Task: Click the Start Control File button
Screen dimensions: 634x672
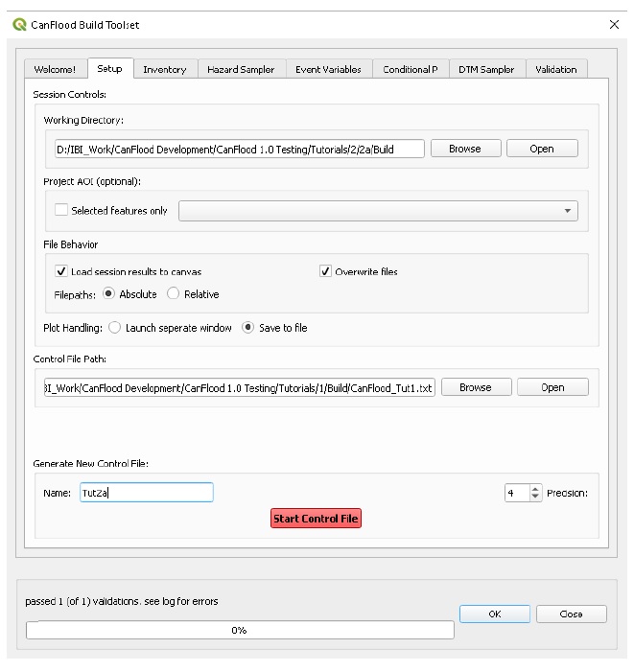Action: (316, 519)
